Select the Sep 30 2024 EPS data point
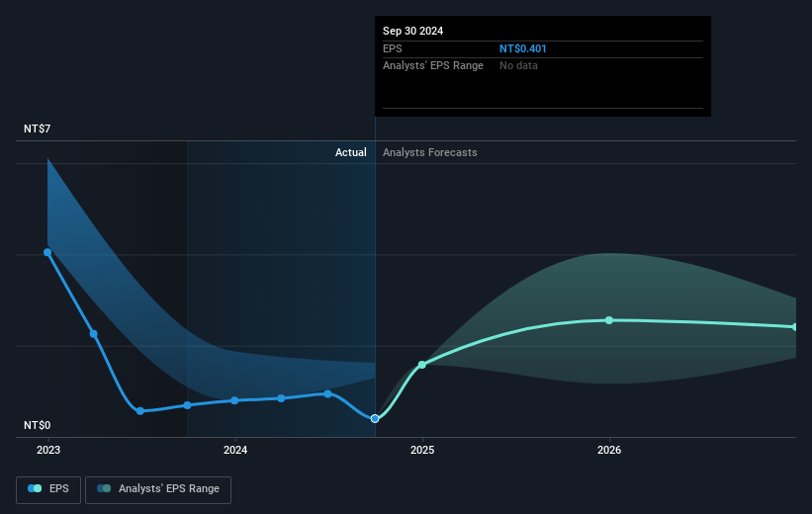812x514 pixels. [x=375, y=419]
